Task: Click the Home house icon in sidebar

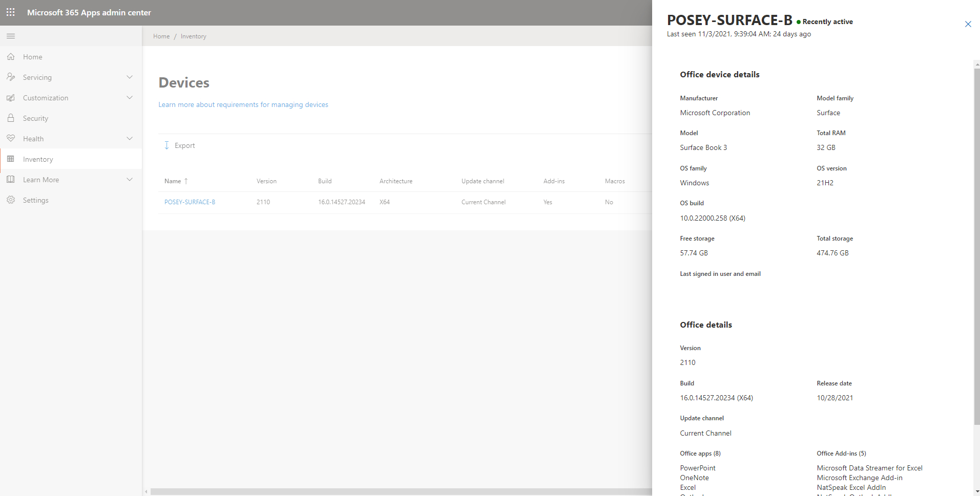Action: click(11, 57)
